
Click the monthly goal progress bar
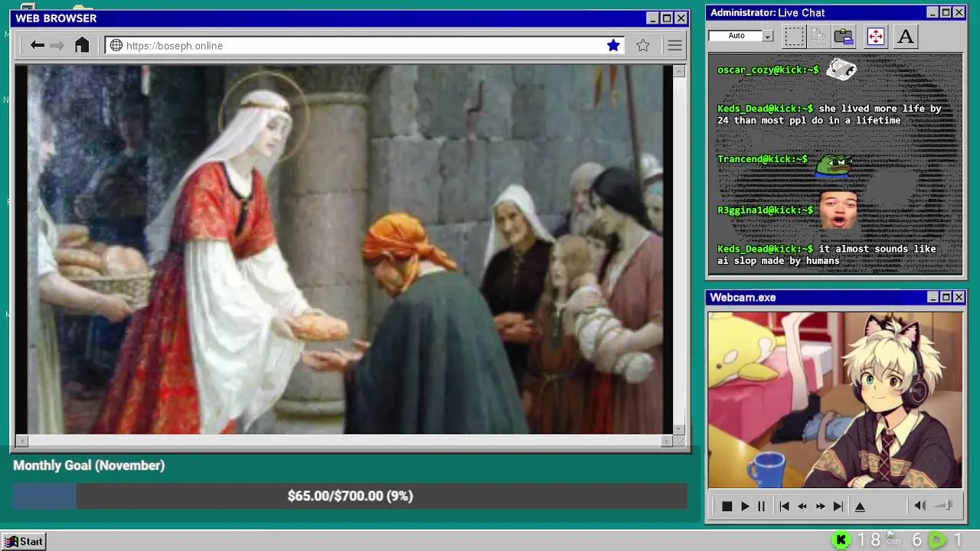350,496
